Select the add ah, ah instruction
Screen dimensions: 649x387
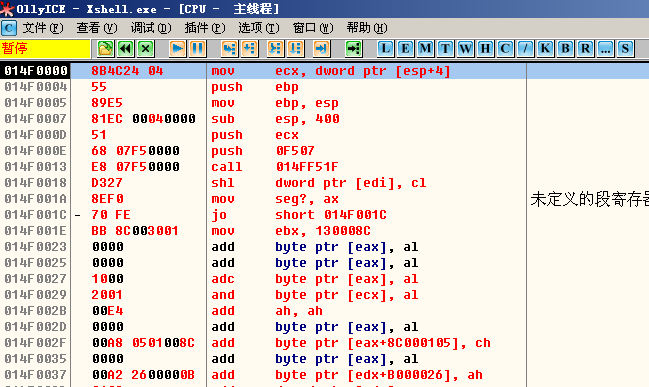tap(267, 311)
